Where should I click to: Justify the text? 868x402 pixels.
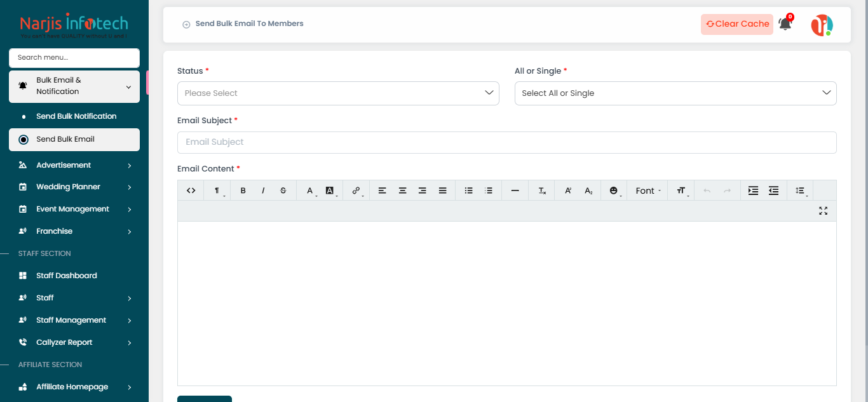(443, 191)
